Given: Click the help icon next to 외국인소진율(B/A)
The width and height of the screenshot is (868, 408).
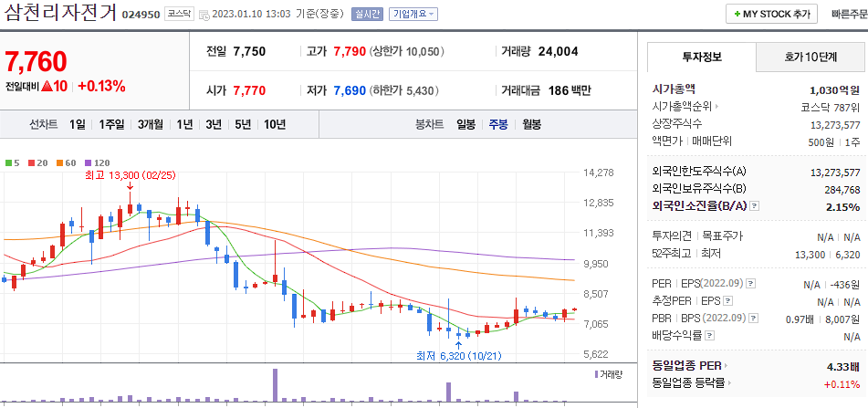Looking at the screenshot, I should pos(755,206).
